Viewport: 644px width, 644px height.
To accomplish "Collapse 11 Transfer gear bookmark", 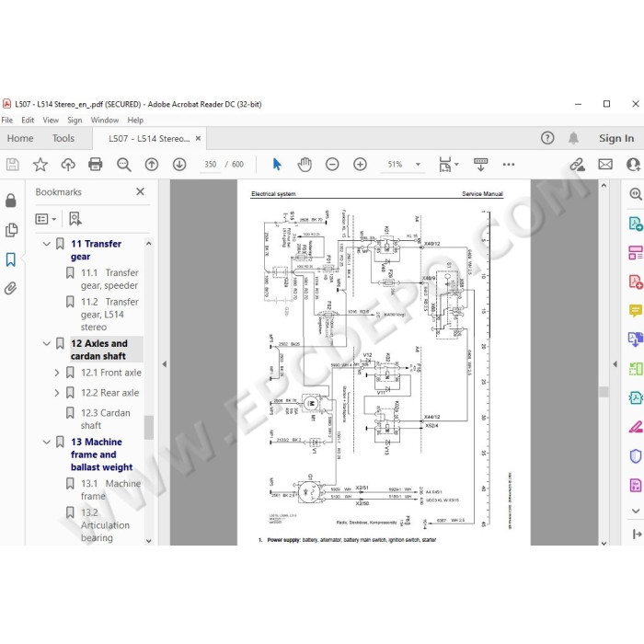I will (x=46, y=244).
